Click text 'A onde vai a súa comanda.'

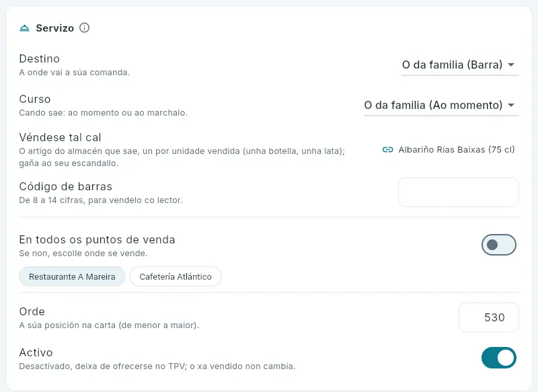point(75,73)
